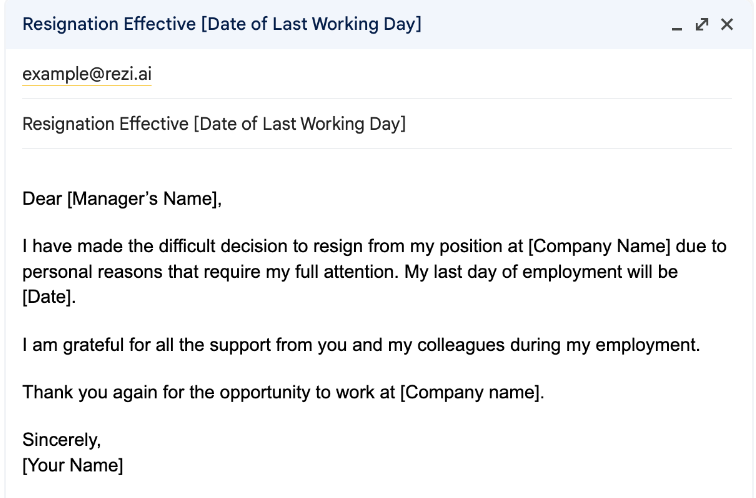
Task: Click the "Dear" greeting word
Action: 42,199
